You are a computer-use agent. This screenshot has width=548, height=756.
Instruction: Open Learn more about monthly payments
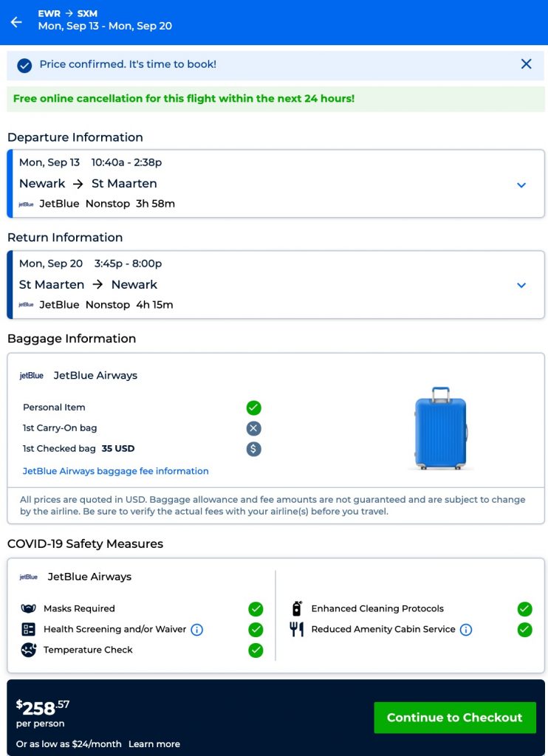[x=154, y=744]
